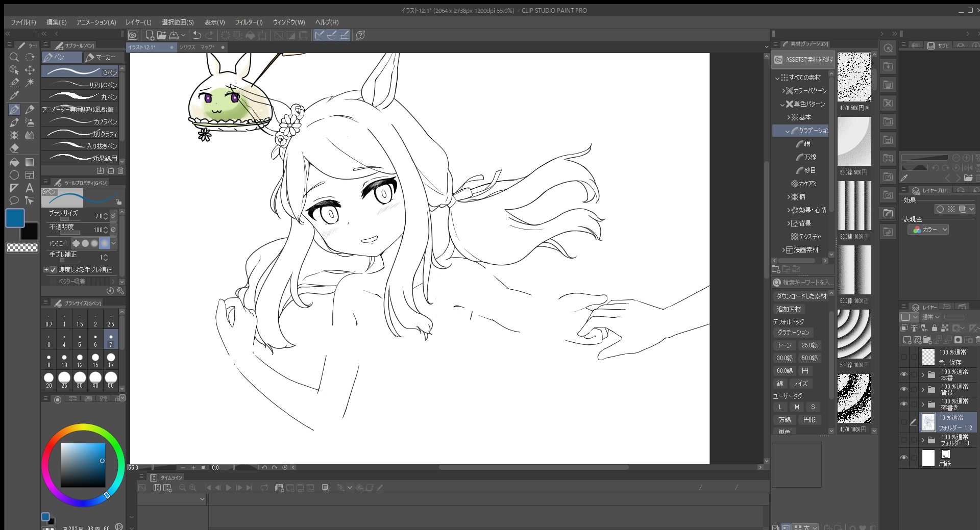980x530 pixels.
Task: Click the Undo arrow in the command bar
Action: click(197, 35)
